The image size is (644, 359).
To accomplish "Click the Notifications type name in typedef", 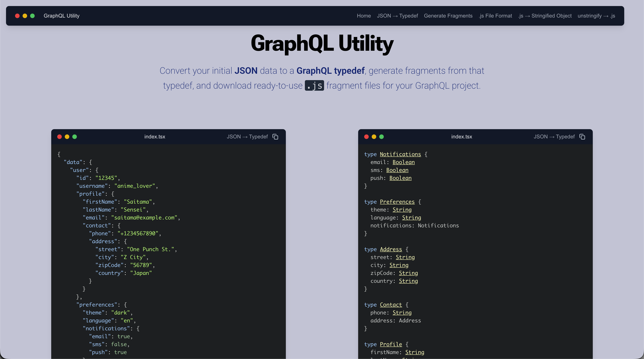I will pos(400,154).
